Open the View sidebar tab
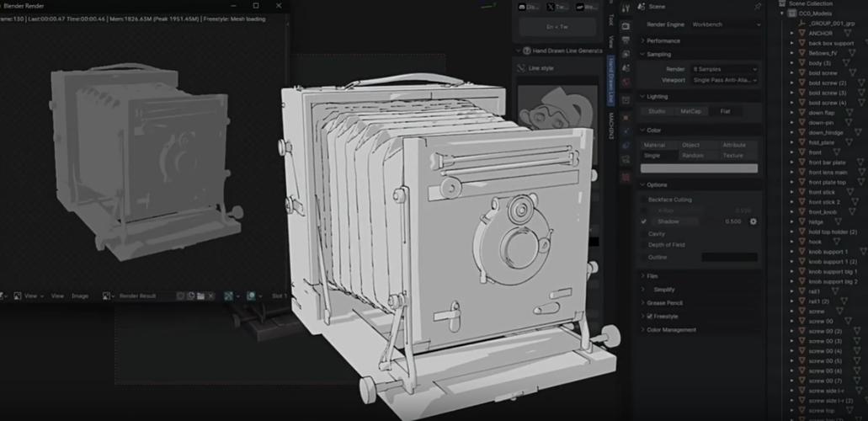 click(611, 41)
